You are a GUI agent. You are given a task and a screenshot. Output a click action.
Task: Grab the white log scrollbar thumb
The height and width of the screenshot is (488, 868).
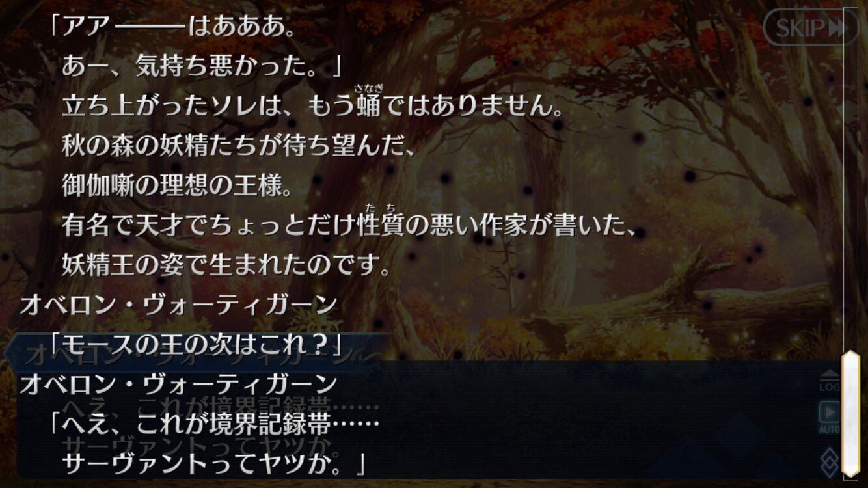851,414
